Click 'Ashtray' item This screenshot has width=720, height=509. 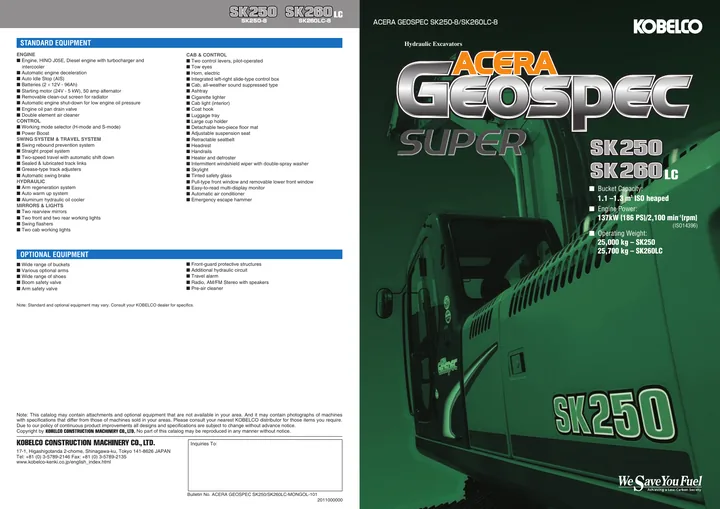coord(199,91)
